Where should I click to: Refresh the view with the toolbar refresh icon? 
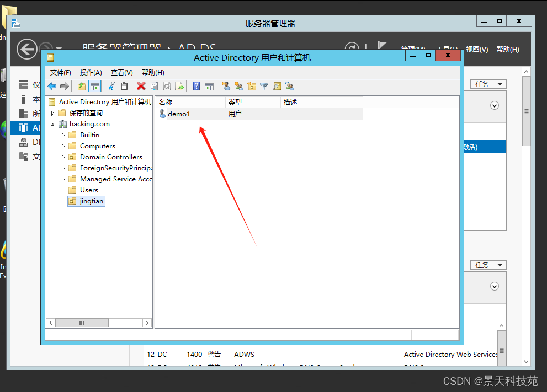click(x=167, y=87)
